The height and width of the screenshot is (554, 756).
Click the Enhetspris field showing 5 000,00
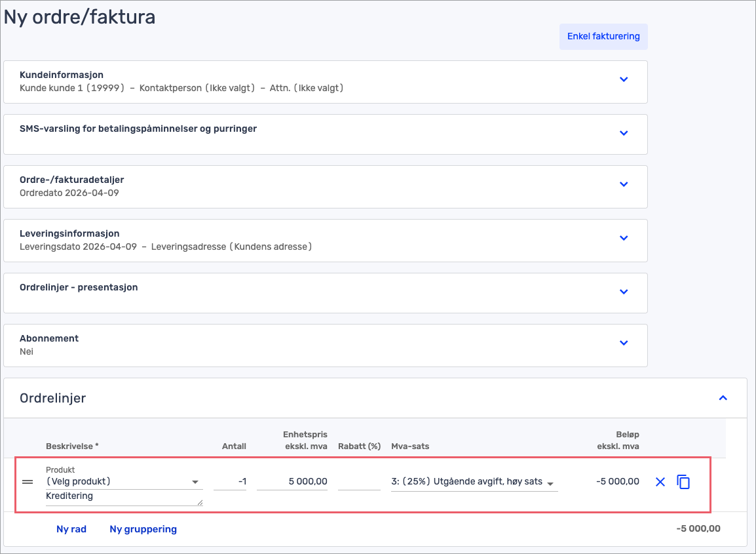pyautogui.click(x=292, y=482)
